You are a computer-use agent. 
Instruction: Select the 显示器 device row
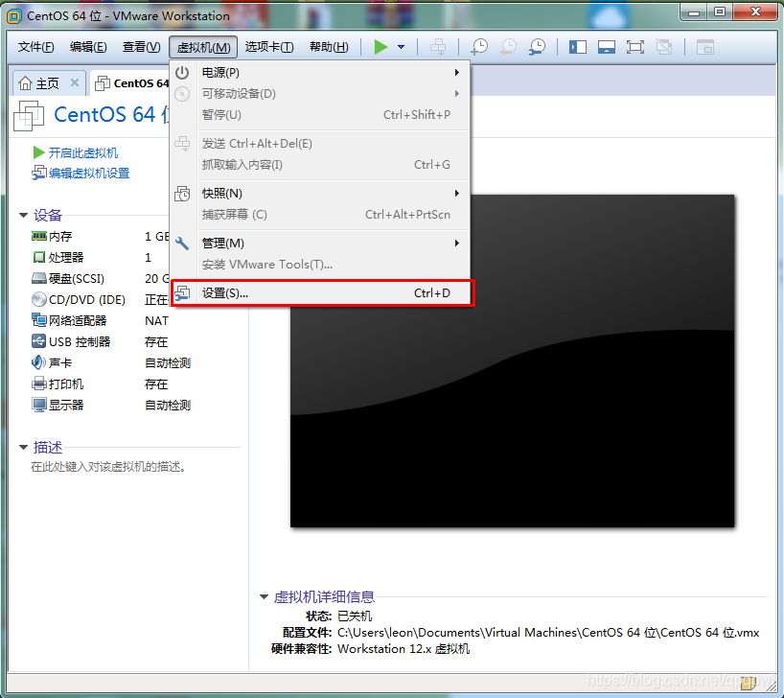pos(111,405)
